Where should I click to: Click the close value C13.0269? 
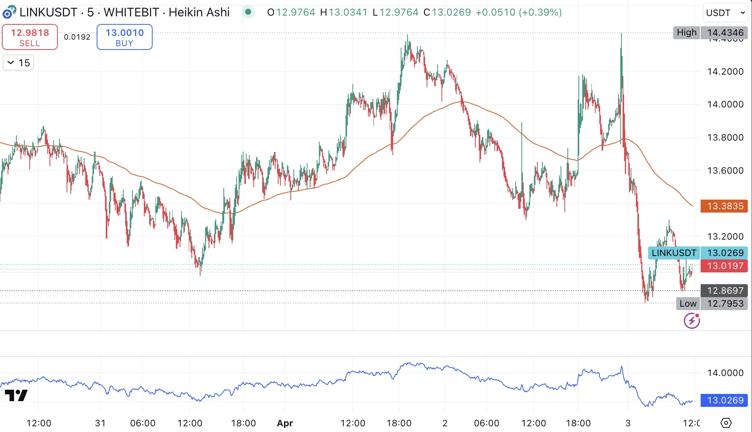click(x=447, y=12)
